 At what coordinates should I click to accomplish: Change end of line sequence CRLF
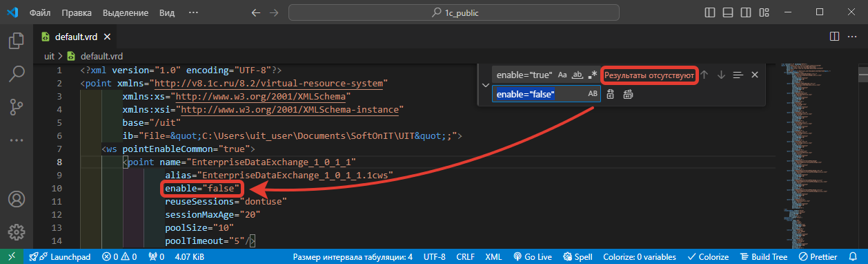pos(466,256)
